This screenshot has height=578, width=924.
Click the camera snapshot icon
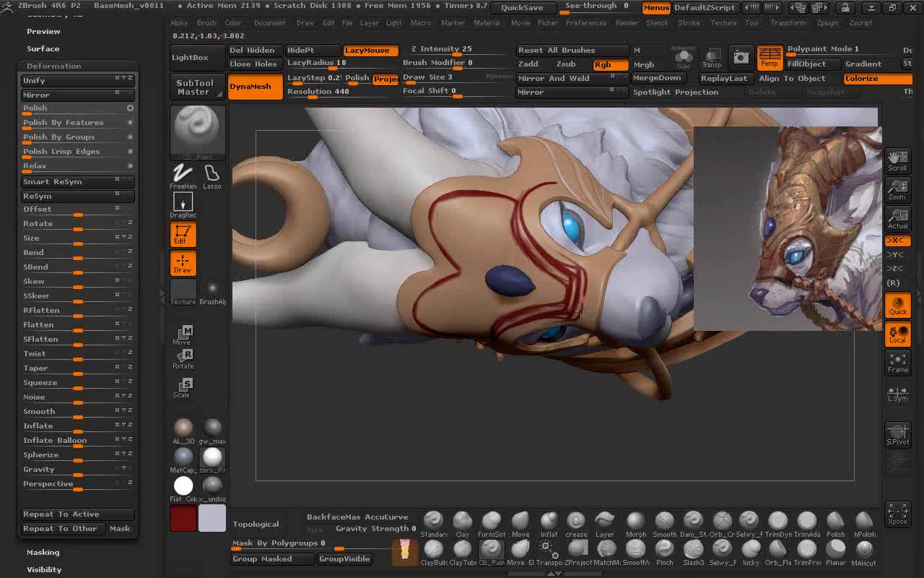click(x=741, y=57)
